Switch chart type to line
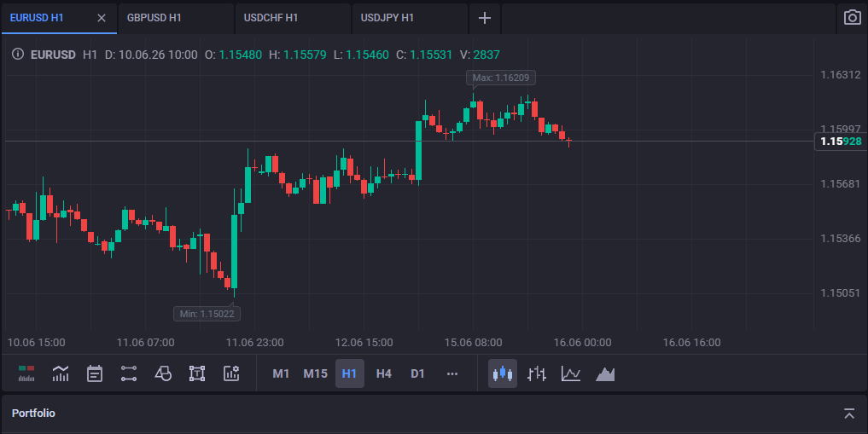The width and height of the screenshot is (868, 434). (x=571, y=373)
